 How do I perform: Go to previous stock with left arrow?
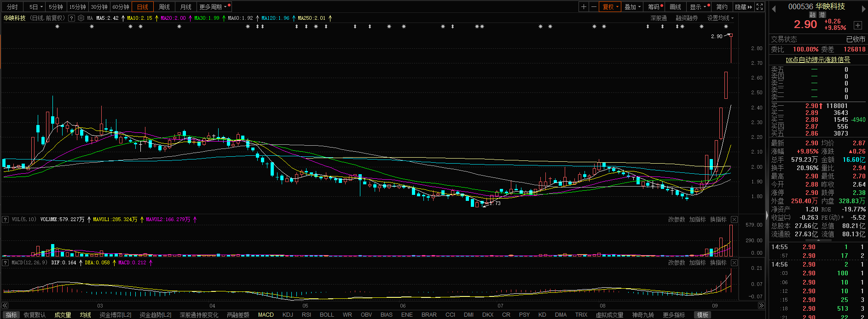coord(774,8)
